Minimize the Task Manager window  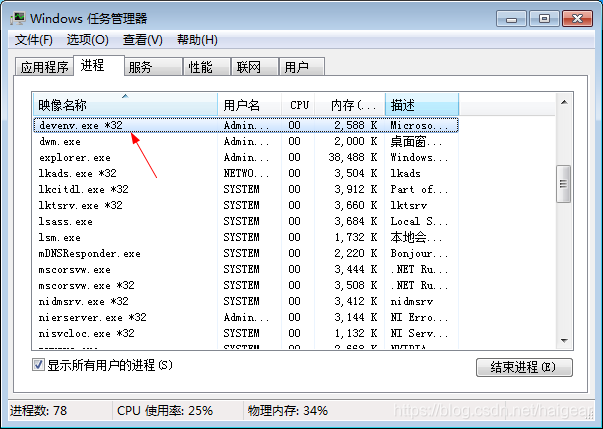click(x=511, y=18)
